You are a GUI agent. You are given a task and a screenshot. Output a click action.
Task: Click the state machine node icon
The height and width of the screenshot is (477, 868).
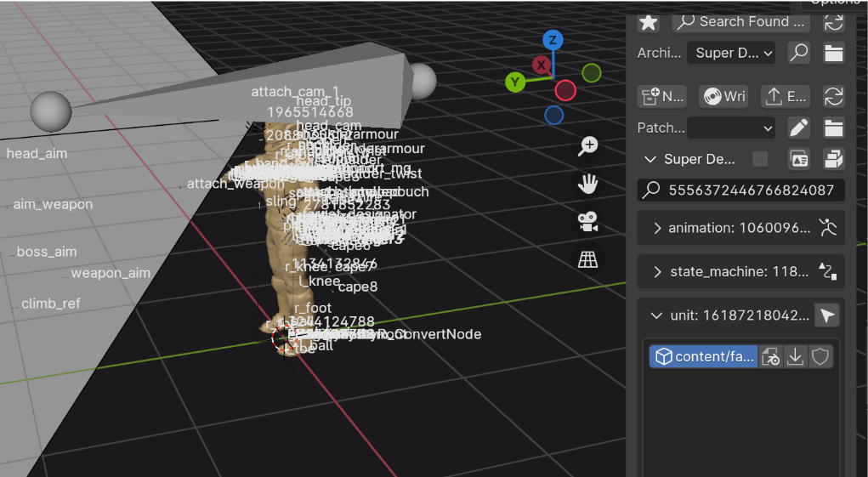click(x=828, y=272)
